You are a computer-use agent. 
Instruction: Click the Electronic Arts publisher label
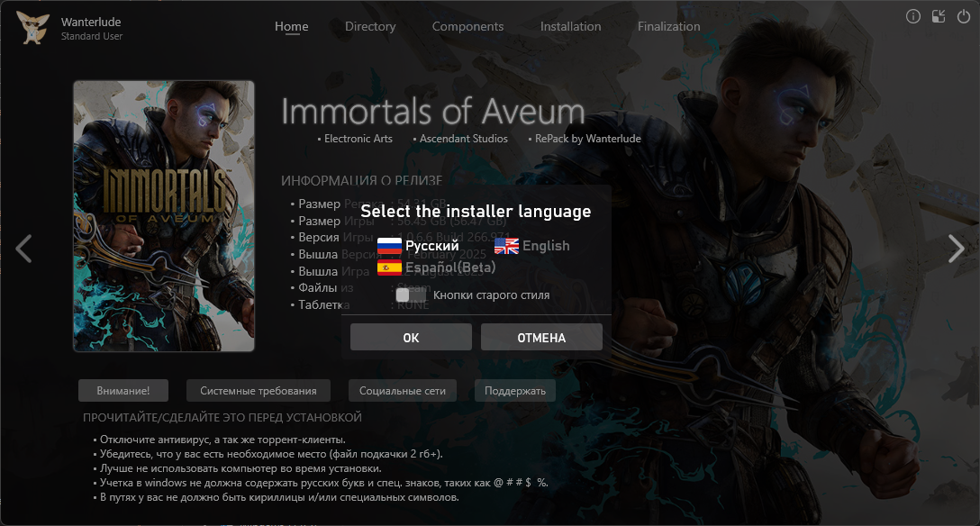click(x=358, y=139)
